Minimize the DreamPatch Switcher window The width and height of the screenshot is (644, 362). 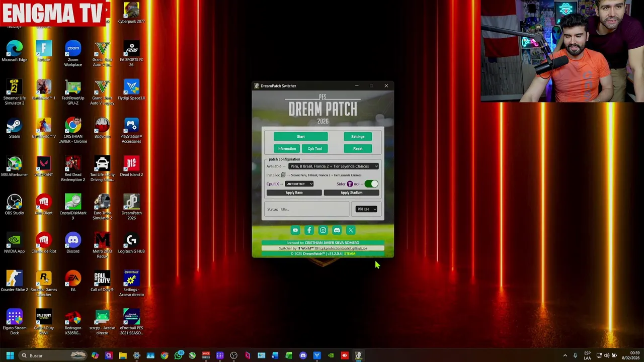point(357,86)
